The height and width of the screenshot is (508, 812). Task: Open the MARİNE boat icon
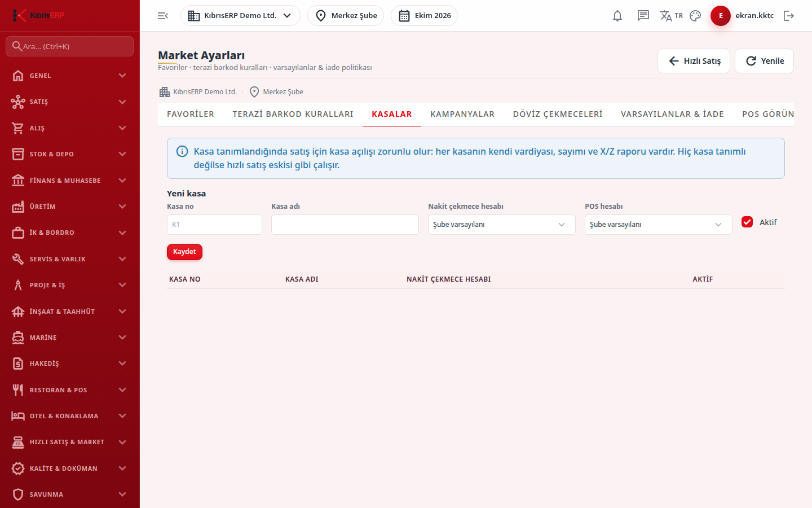coord(18,338)
